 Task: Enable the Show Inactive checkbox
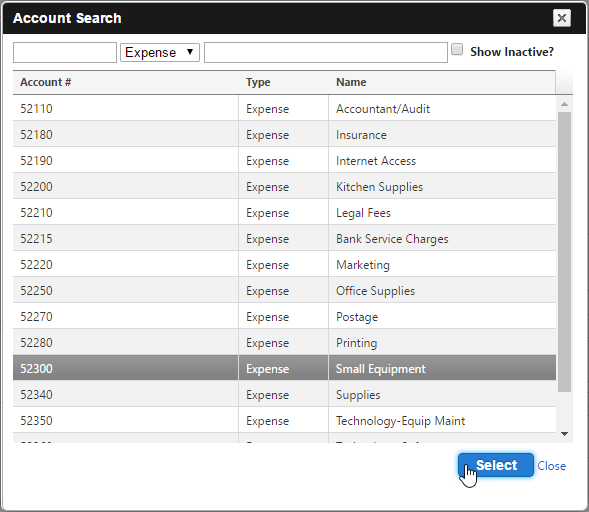coord(457,49)
